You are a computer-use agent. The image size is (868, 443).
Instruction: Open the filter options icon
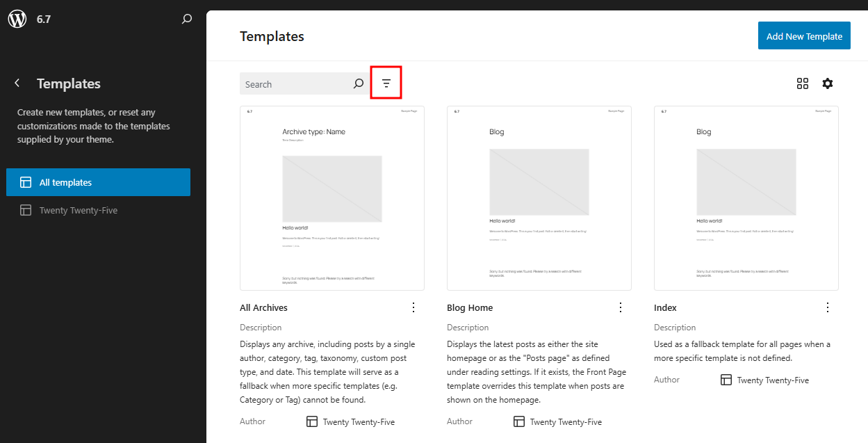coord(386,82)
